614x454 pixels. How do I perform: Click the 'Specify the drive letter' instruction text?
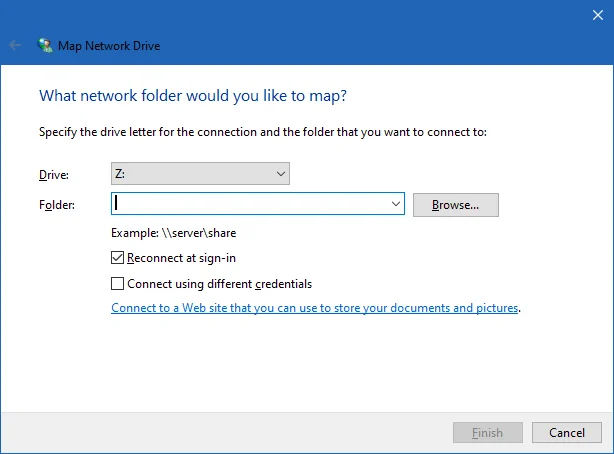[x=262, y=132]
